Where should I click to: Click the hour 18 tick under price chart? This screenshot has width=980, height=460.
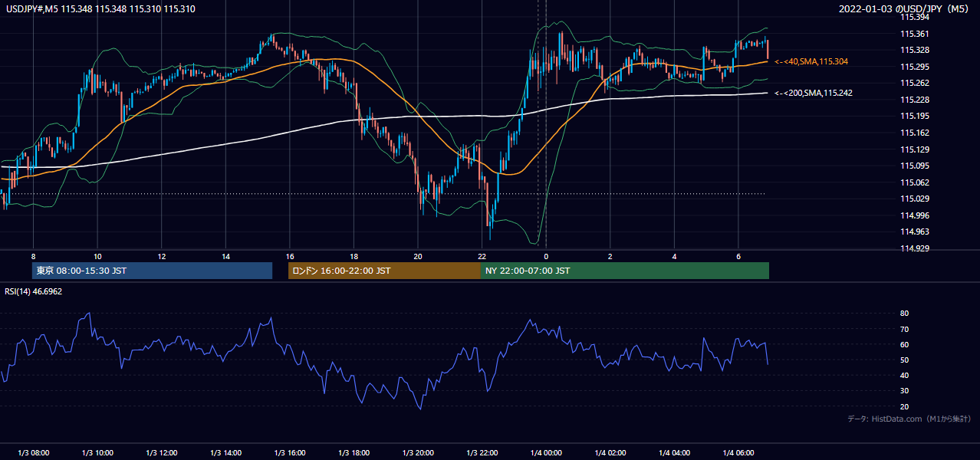pyautogui.click(x=354, y=256)
